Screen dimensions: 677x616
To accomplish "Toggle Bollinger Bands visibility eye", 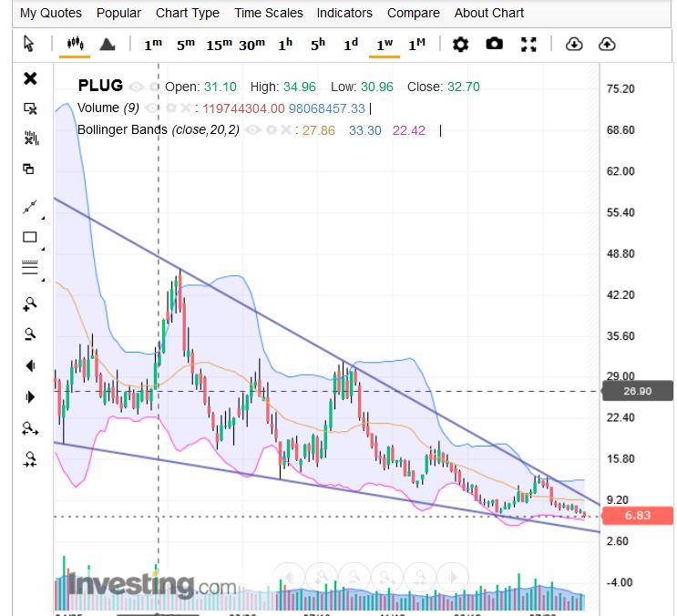I will coord(253,130).
